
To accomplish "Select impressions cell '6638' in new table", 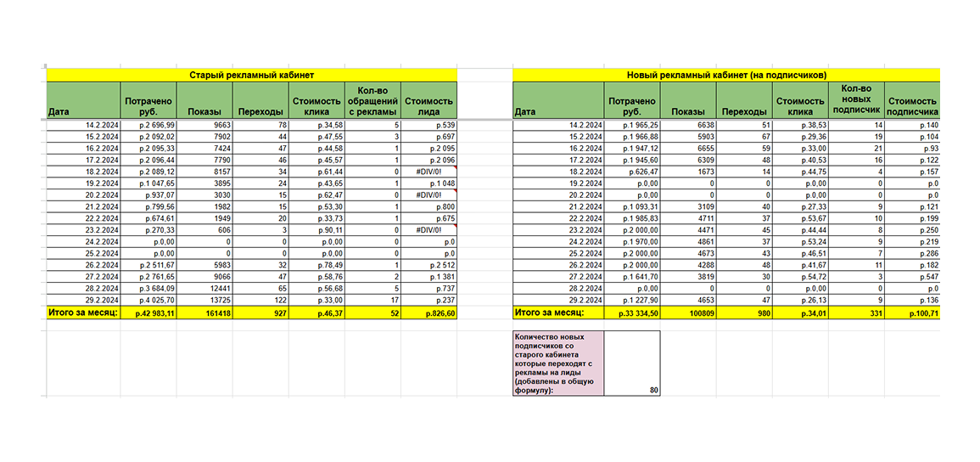I will coord(688,126).
